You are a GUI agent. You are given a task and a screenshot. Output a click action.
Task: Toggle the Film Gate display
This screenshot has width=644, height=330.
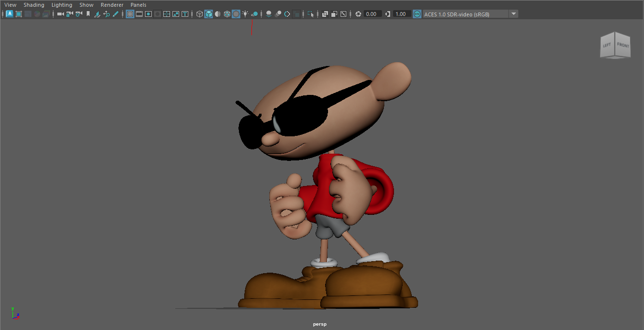(139, 14)
